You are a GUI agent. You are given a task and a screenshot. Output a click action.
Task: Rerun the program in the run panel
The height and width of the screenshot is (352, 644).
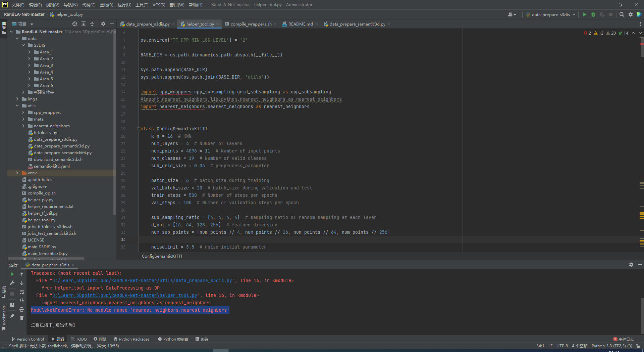coord(12,274)
